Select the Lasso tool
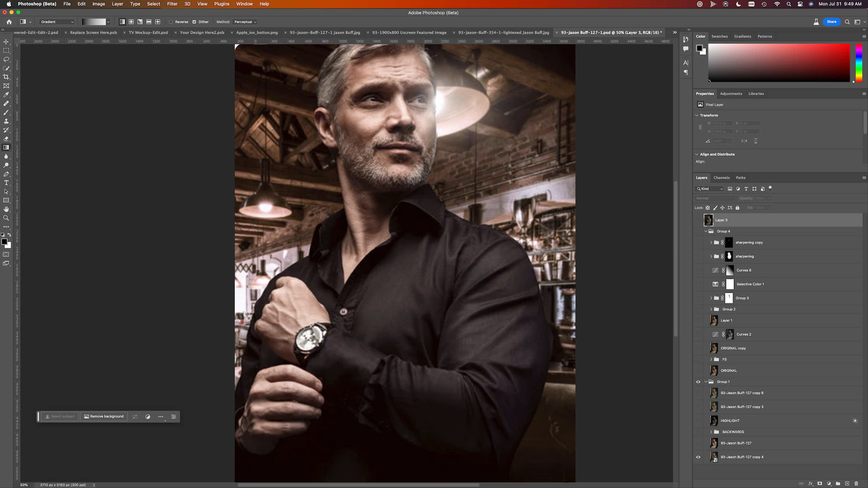Image resolution: width=868 pixels, height=488 pixels. click(x=6, y=59)
